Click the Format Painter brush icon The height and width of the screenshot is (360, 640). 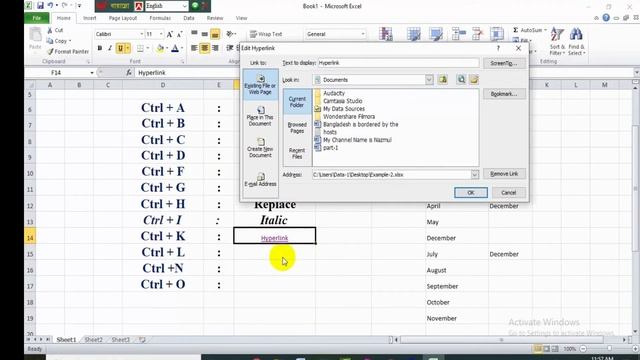[50, 51]
